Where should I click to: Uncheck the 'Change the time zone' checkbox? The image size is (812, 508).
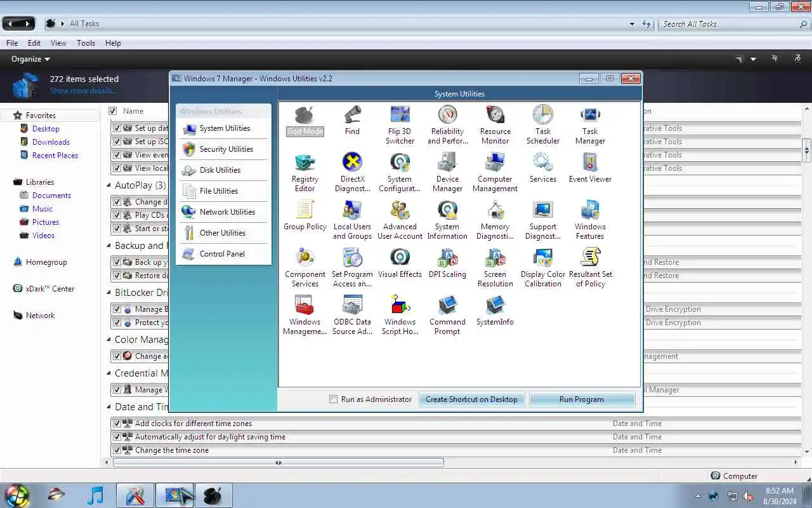click(x=117, y=450)
